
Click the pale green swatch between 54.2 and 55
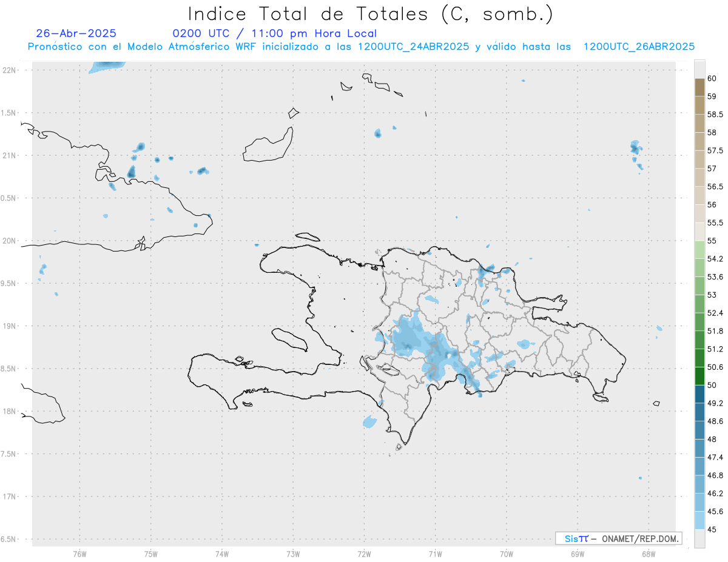coord(699,250)
